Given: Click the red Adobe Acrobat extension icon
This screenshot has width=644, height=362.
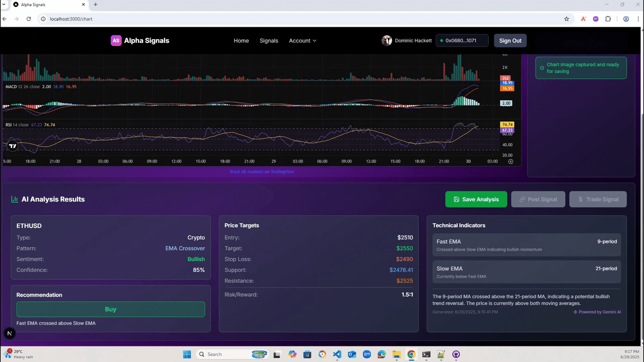Looking at the screenshot, I should pyautogui.click(x=583, y=19).
